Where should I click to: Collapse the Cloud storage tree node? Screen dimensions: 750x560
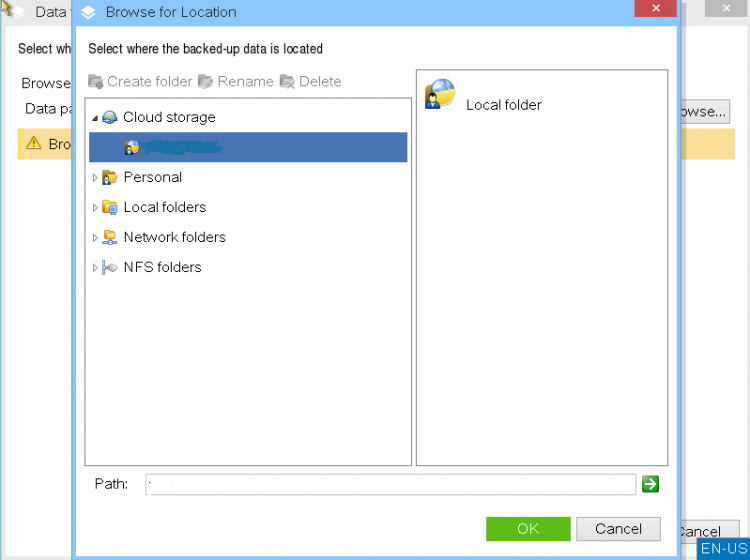(95, 118)
